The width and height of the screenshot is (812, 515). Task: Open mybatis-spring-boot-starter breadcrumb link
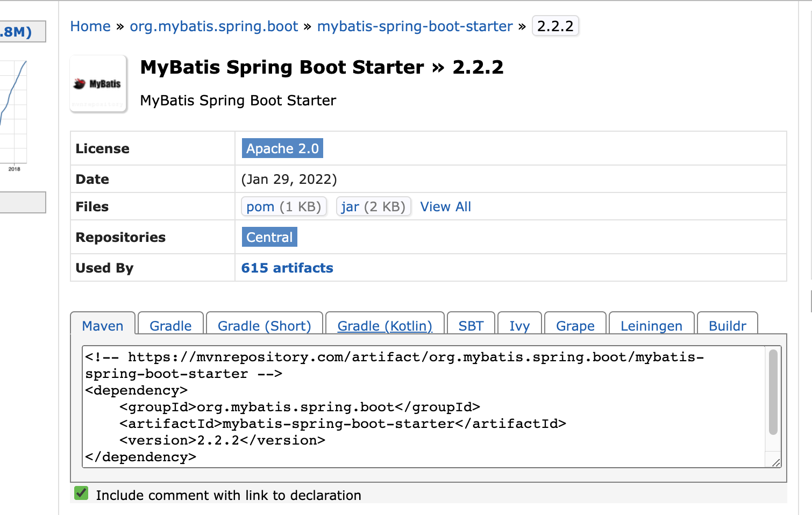click(415, 26)
